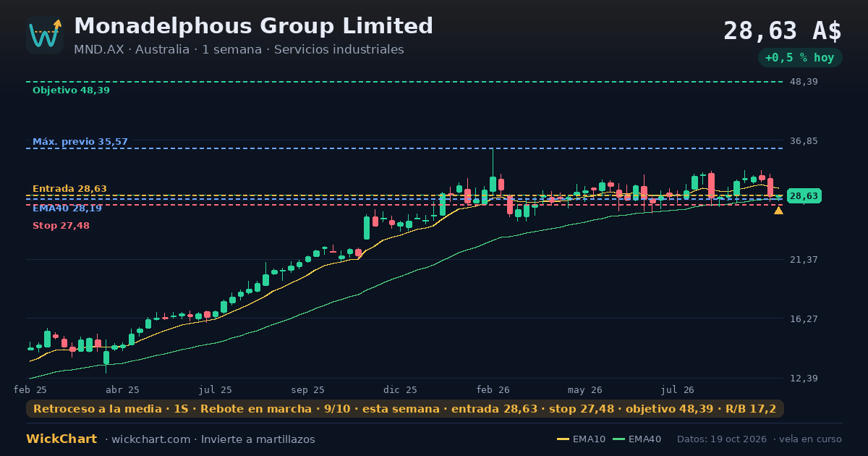The height and width of the screenshot is (456, 868).
Task: Click the 28,63 A$ current price
Action: (783, 31)
